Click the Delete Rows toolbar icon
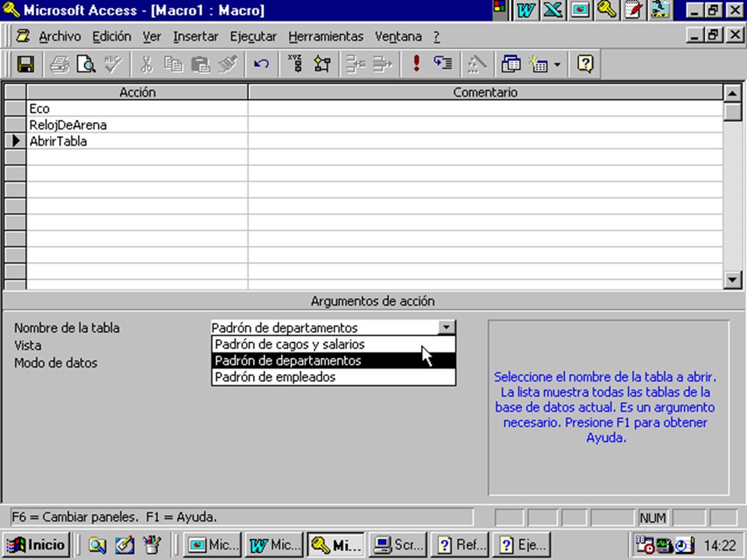The width and height of the screenshot is (747, 560). click(x=382, y=64)
